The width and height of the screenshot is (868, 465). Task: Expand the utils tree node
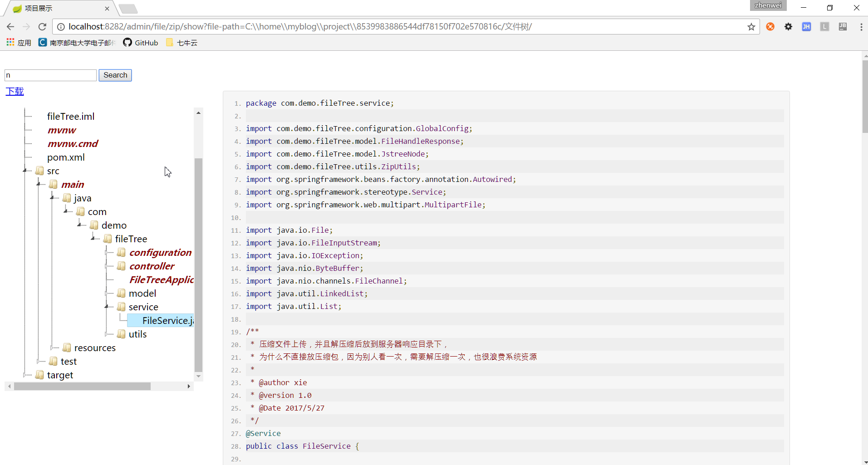pos(107,334)
